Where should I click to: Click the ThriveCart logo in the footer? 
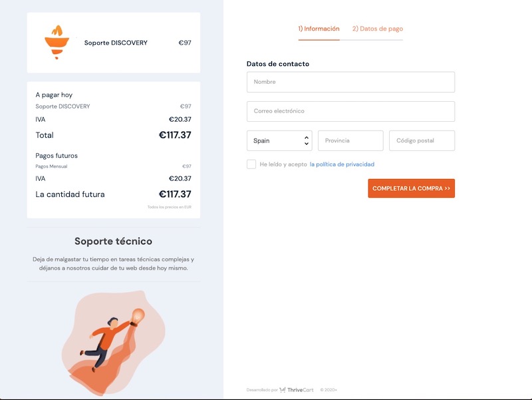296,390
